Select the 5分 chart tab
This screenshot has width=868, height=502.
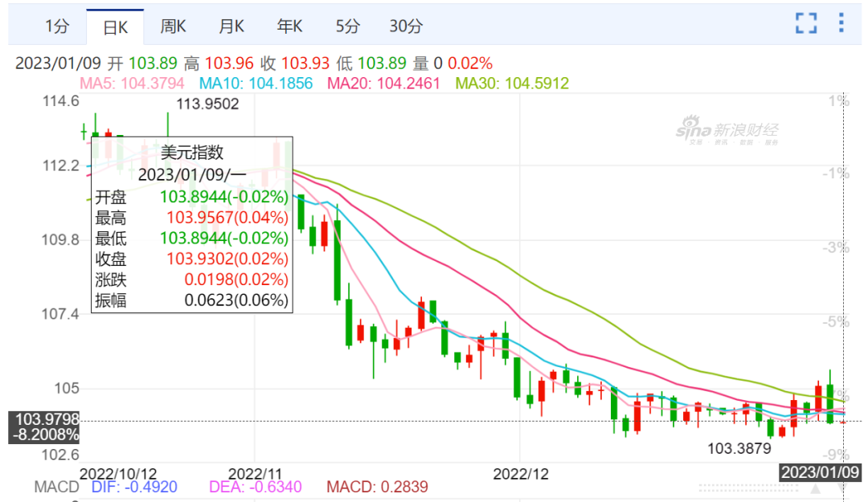348,26
